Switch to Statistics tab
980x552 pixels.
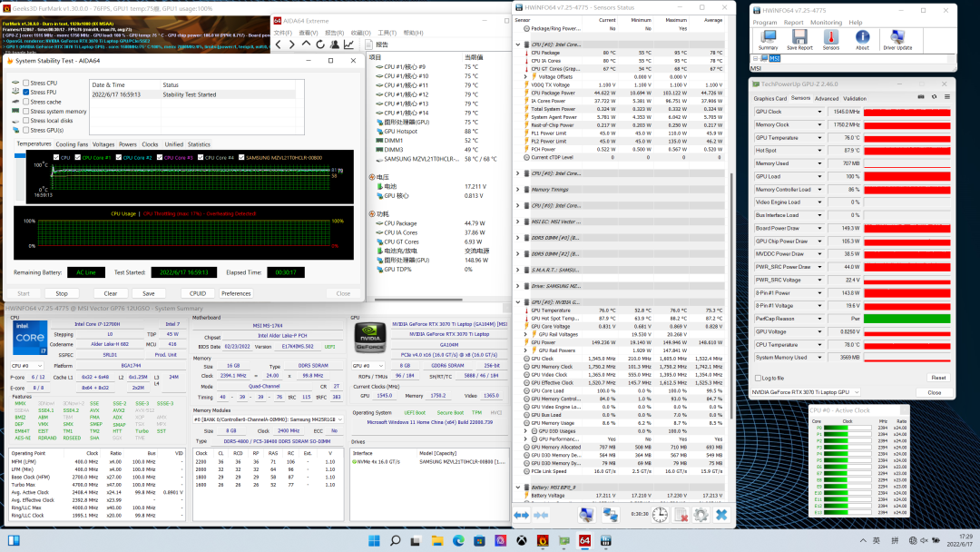(199, 144)
